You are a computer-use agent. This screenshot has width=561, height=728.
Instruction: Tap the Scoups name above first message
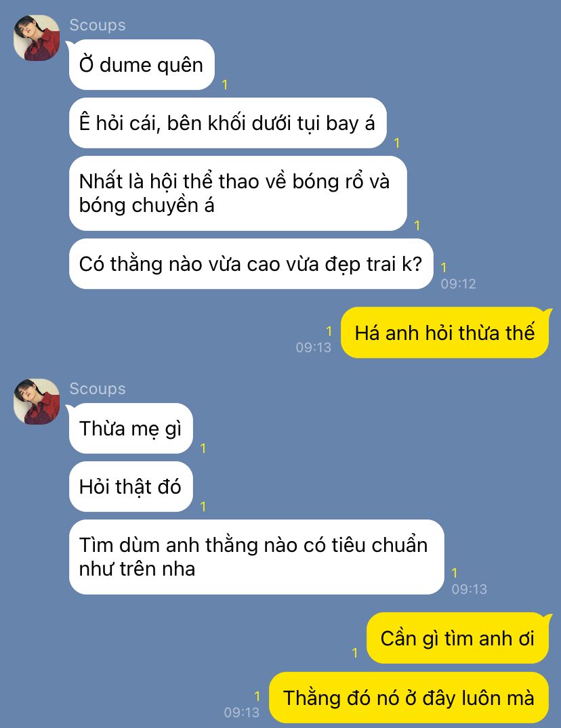(x=98, y=25)
